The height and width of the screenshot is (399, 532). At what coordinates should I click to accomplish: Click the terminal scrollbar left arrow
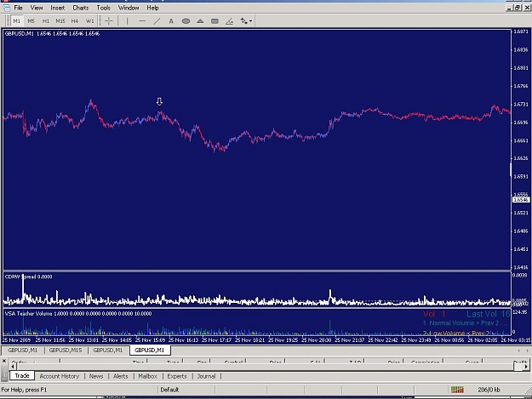point(13,367)
